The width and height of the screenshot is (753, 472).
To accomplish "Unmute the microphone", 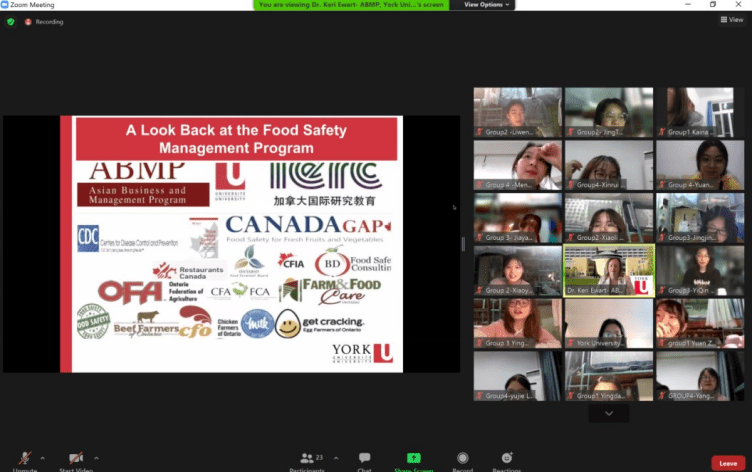I will coord(25,459).
